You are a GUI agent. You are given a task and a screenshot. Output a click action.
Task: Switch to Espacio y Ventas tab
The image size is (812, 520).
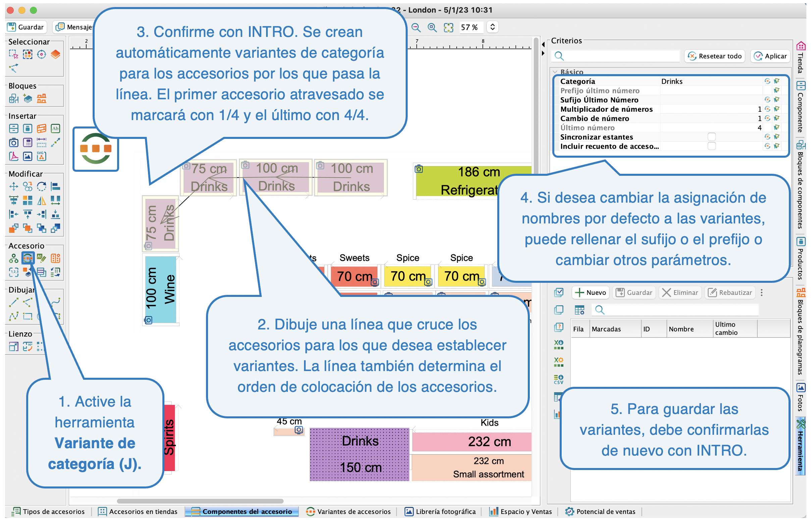click(x=521, y=512)
